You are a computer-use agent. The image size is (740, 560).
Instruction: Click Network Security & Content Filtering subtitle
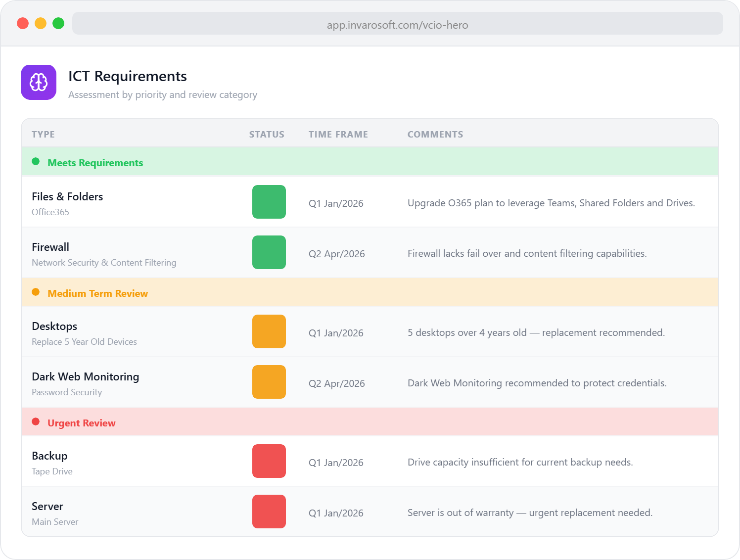tap(104, 263)
